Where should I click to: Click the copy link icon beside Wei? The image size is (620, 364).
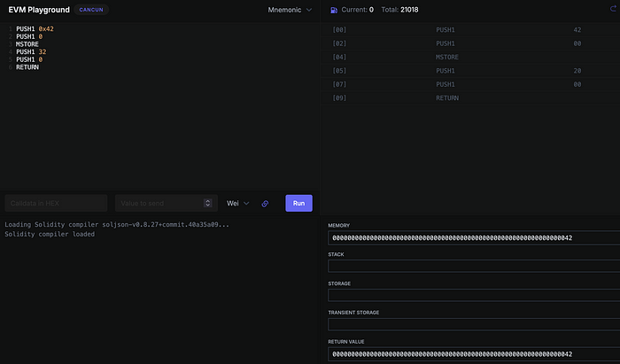[x=265, y=204]
